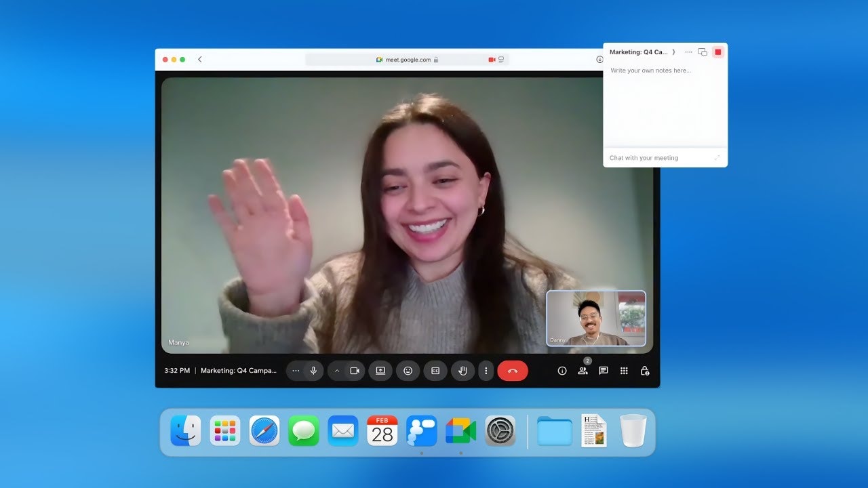The width and height of the screenshot is (868, 488).
Task: Mute the microphone in the call
Action: coord(313,371)
